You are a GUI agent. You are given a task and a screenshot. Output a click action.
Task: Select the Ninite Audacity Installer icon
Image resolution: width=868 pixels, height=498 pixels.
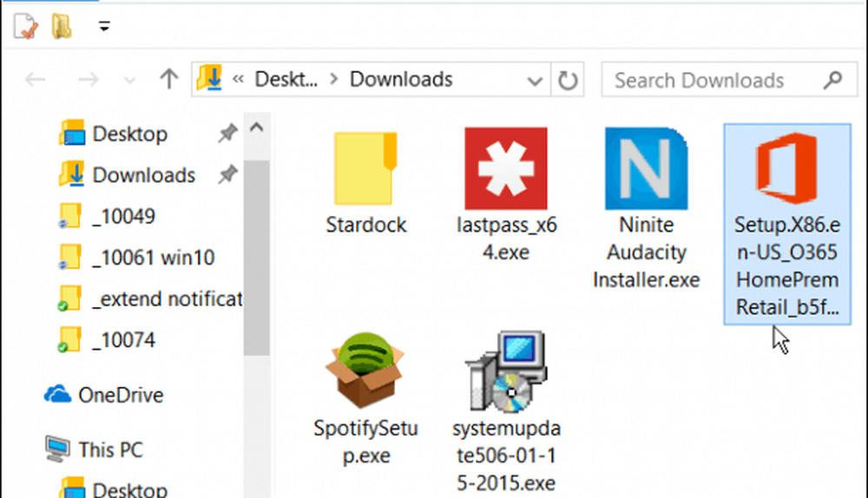click(x=647, y=169)
